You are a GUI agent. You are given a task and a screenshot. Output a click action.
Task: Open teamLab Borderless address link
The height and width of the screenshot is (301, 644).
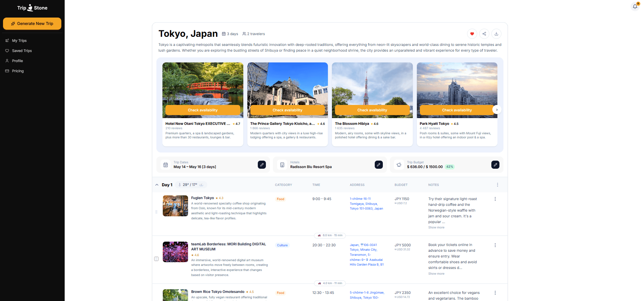(367, 255)
